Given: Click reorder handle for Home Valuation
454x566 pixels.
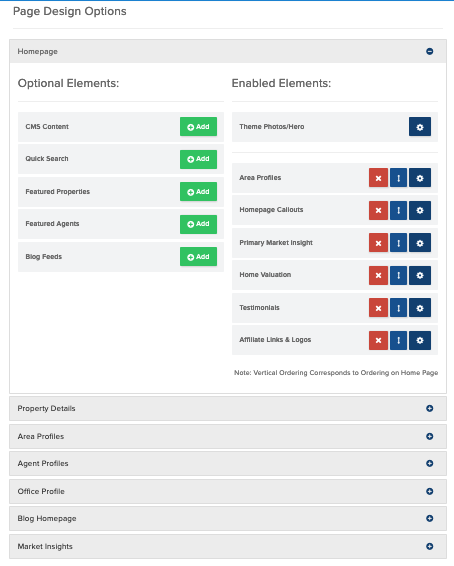Looking at the screenshot, I should point(398,275).
